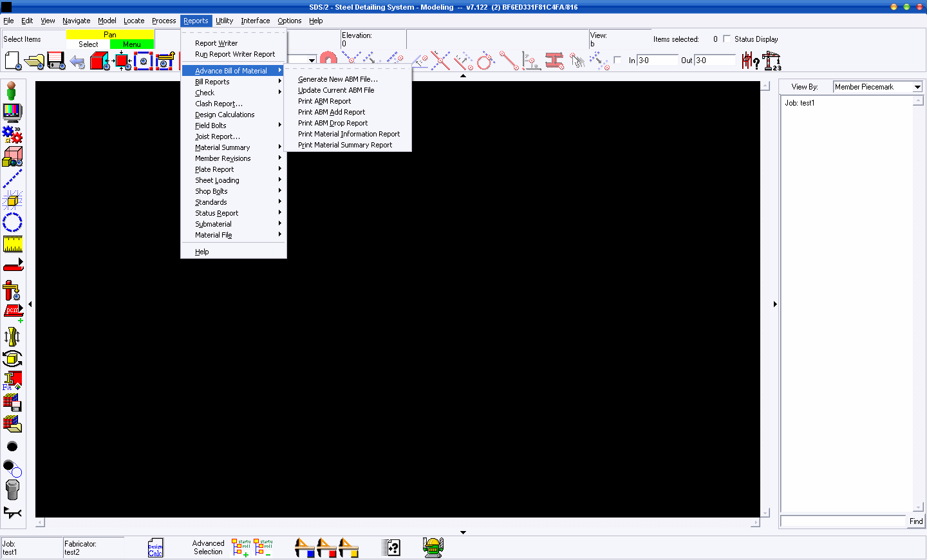Click the Fabricator test2 status entry
The image size is (927, 560).
pyautogui.click(x=93, y=548)
